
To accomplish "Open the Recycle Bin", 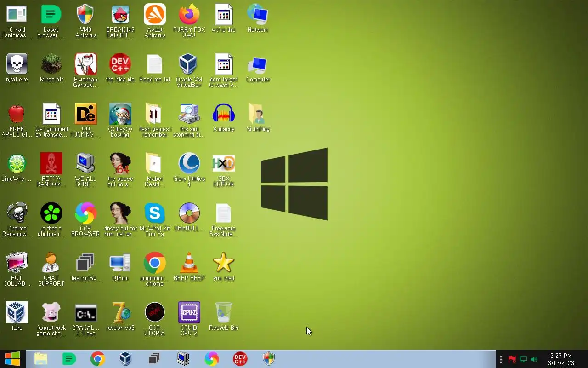I will point(224,313).
